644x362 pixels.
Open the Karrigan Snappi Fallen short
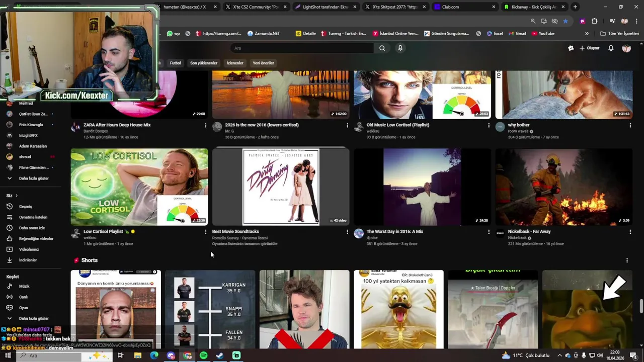[x=210, y=309]
